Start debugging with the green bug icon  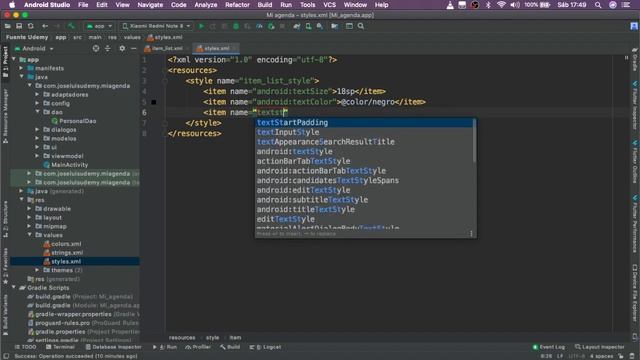[236, 26]
